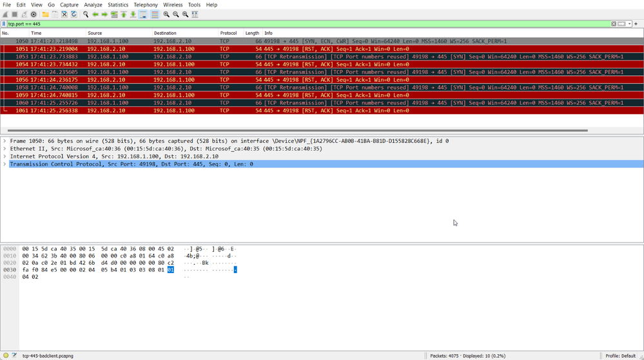Sort by the Length column header
This screenshot has height=360, width=644.
pos(253,33)
